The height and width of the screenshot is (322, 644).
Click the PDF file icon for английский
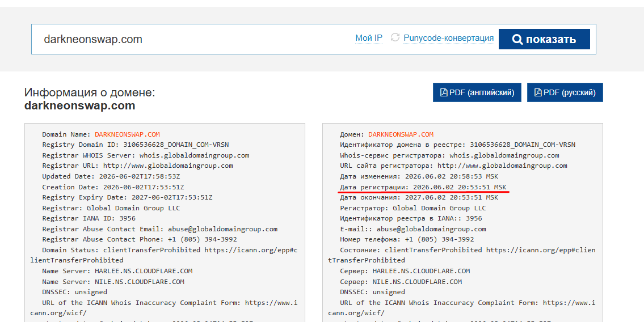(444, 92)
